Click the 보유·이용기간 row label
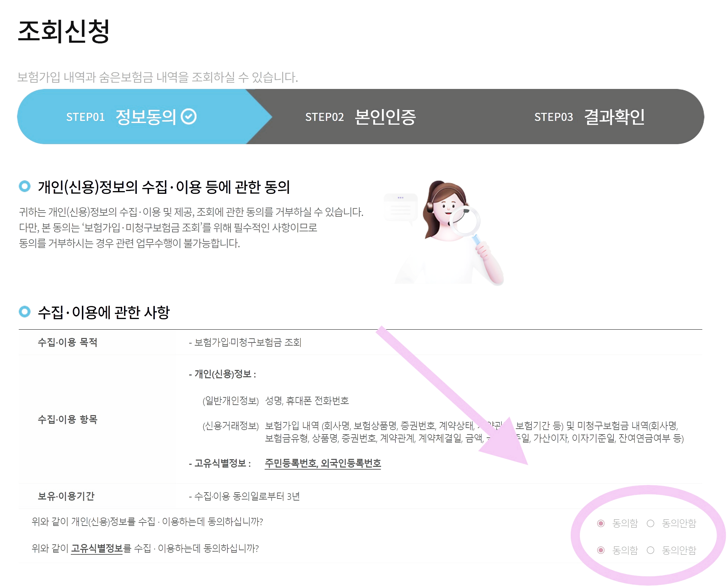 click(66, 496)
